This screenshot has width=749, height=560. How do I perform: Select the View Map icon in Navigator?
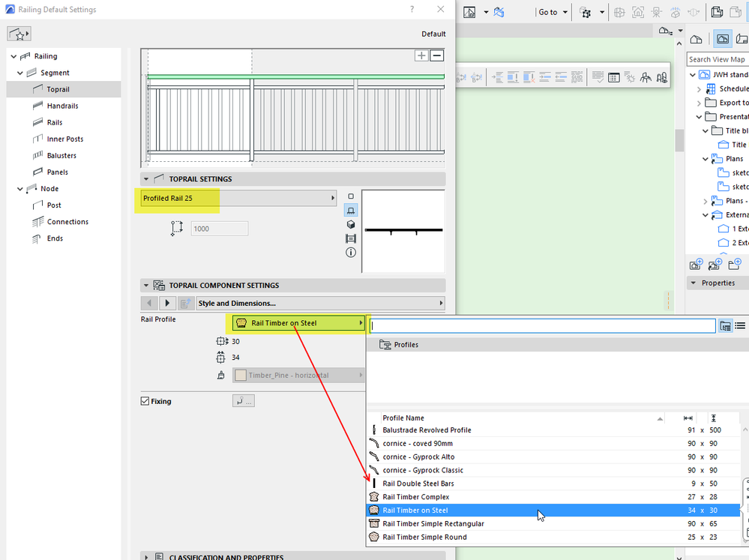(722, 39)
